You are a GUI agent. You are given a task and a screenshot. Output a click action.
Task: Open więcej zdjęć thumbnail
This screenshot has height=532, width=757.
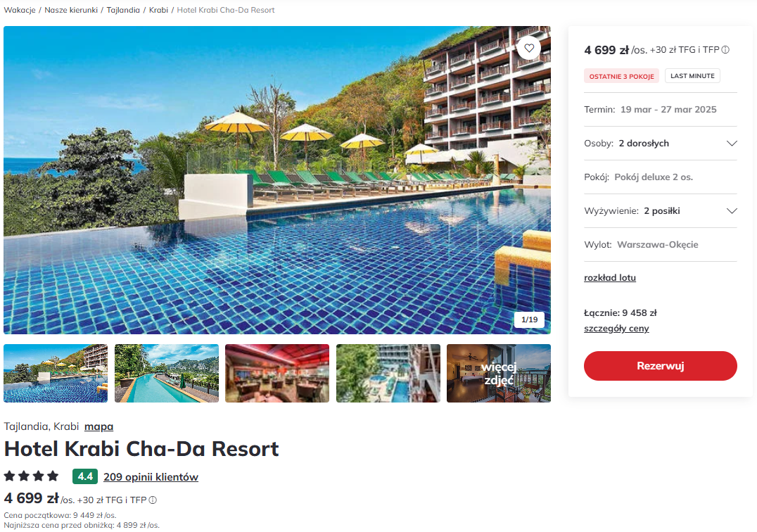pos(499,373)
